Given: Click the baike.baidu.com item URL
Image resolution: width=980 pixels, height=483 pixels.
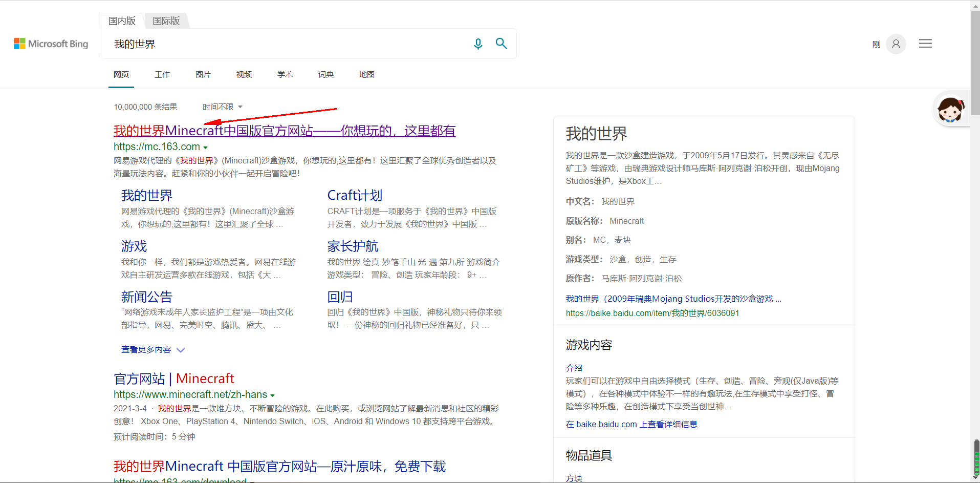Looking at the screenshot, I should point(652,313).
